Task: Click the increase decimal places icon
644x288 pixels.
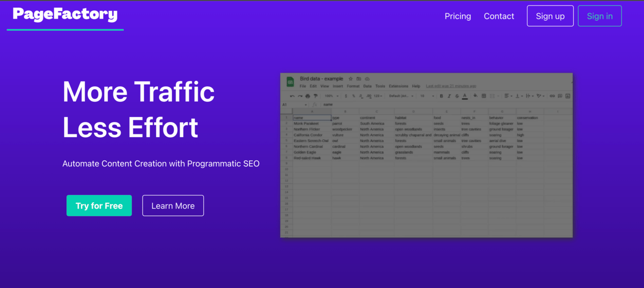Action: pos(369,96)
